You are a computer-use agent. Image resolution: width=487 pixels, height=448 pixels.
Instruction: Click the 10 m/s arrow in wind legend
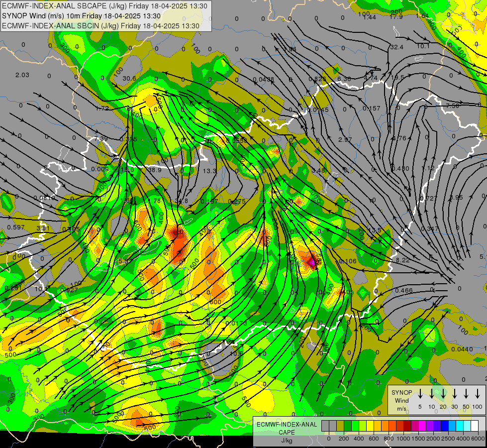(x=431, y=394)
